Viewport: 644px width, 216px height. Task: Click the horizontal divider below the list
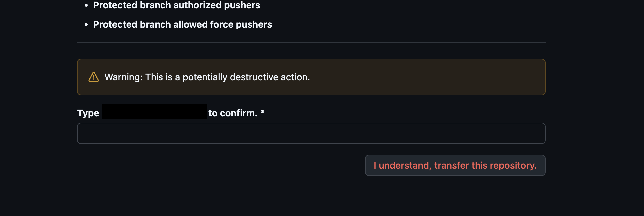(x=311, y=42)
